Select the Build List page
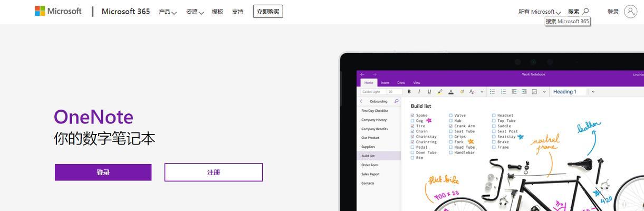Image resolution: width=644 pixels, height=211 pixels. click(379, 156)
